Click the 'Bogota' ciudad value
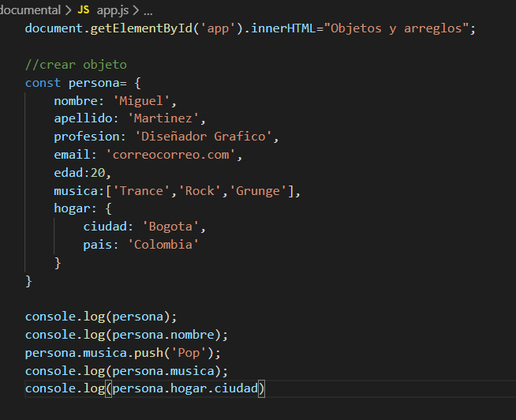 coord(170,227)
